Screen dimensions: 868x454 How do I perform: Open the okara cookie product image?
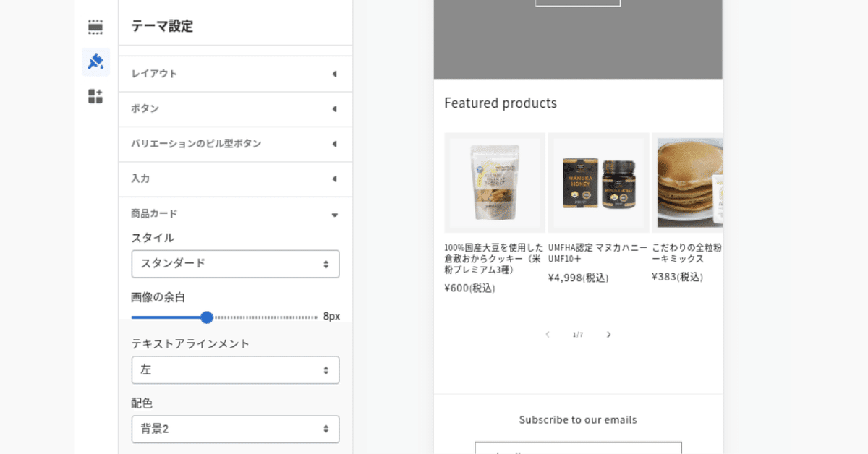[495, 183]
